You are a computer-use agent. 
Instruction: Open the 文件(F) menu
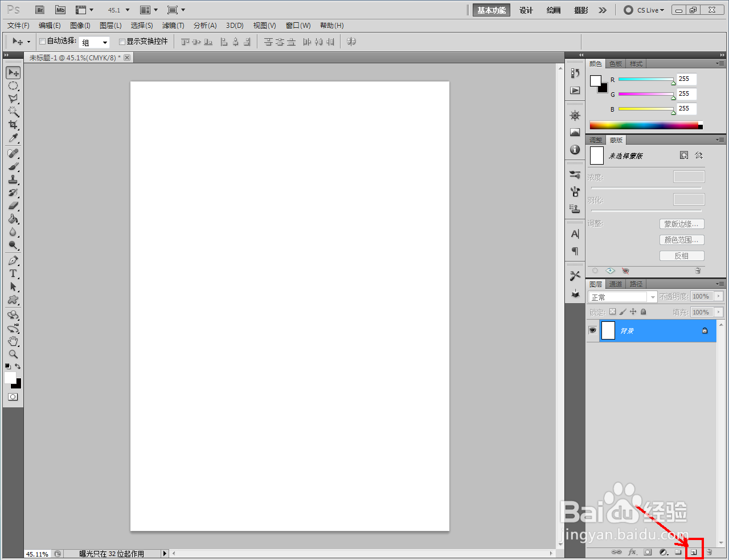pyautogui.click(x=18, y=26)
